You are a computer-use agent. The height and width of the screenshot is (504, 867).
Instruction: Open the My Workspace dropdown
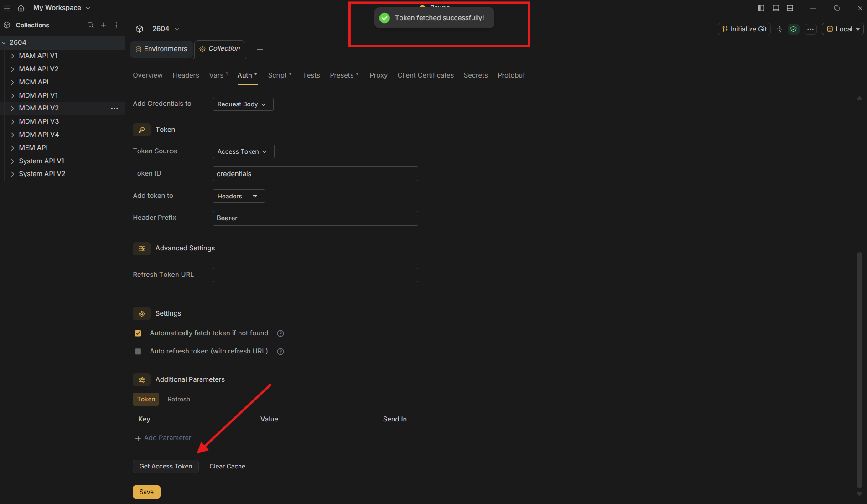[62, 8]
